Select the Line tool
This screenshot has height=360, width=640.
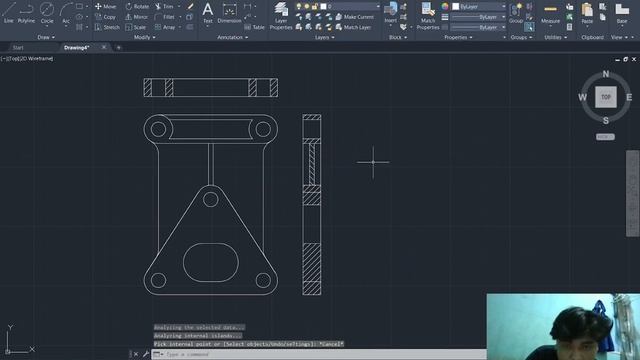click(9, 12)
